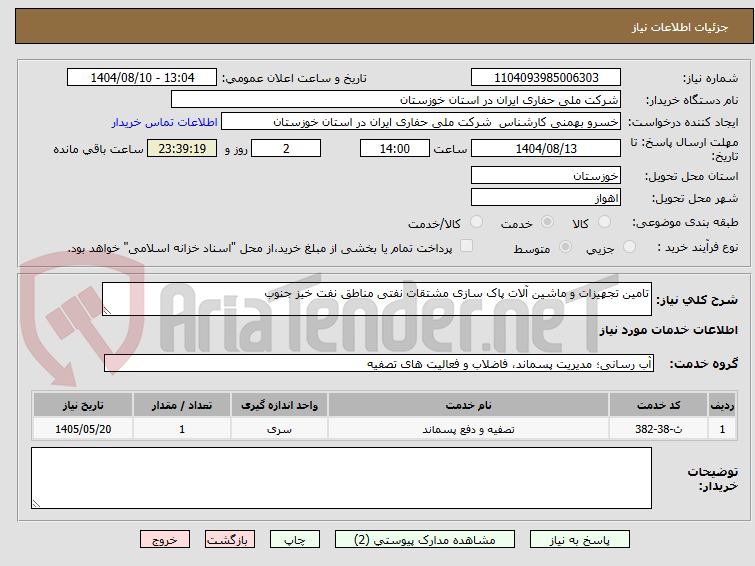Select the کالا/خدمت radio button
Image resolution: width=755 pixels, height=566 pixels.
[x=476, y=222]
